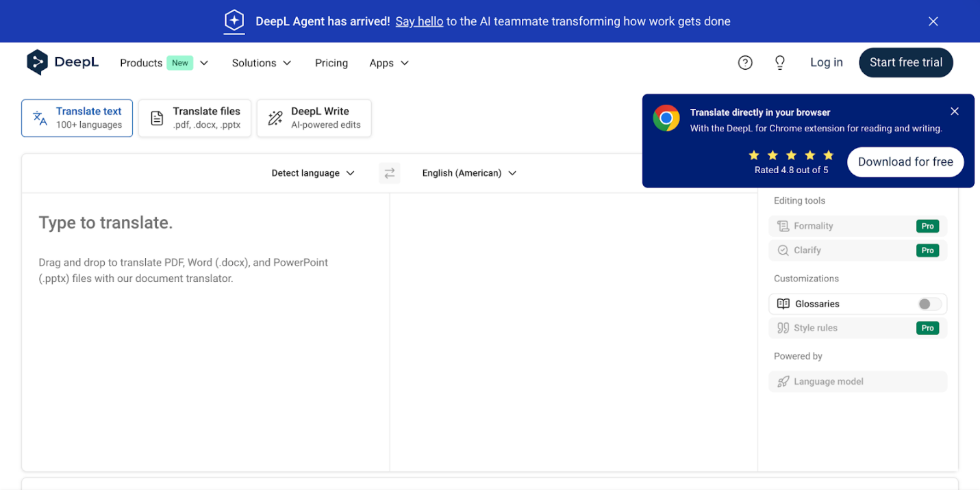Expand the Detect language dropdown
The image size is (980, 490).
tap(313, 173)
